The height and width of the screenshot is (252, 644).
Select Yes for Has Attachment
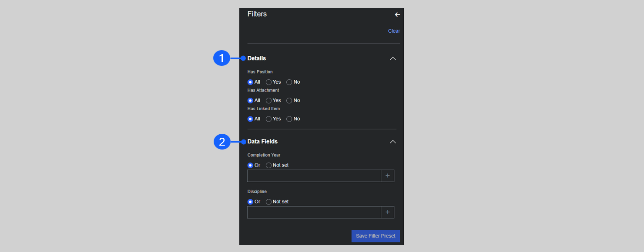(269, 100)
